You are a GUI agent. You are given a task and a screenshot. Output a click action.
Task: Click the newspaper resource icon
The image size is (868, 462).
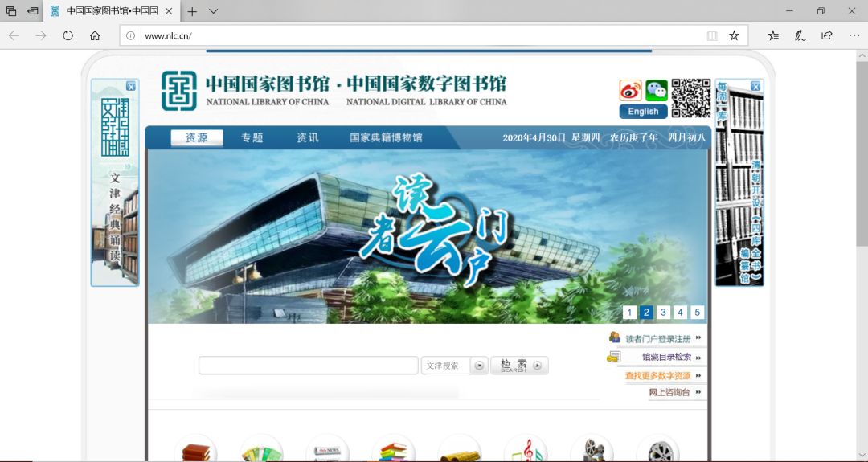[327, 449]
